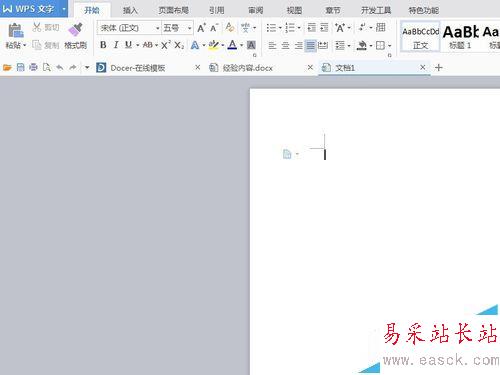Click the print preview icon
This screenshot has width=500, height=375.
pyautogui.click(x=47, y=68)
